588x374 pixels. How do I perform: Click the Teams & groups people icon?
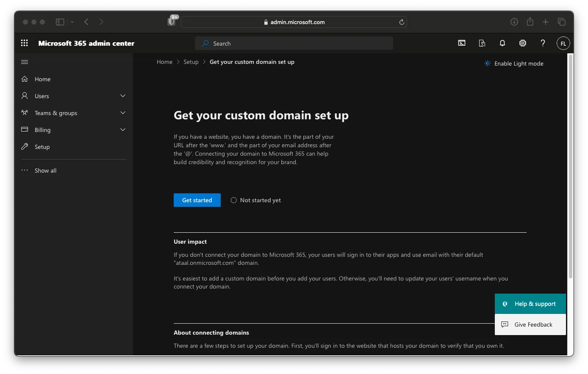25,113
